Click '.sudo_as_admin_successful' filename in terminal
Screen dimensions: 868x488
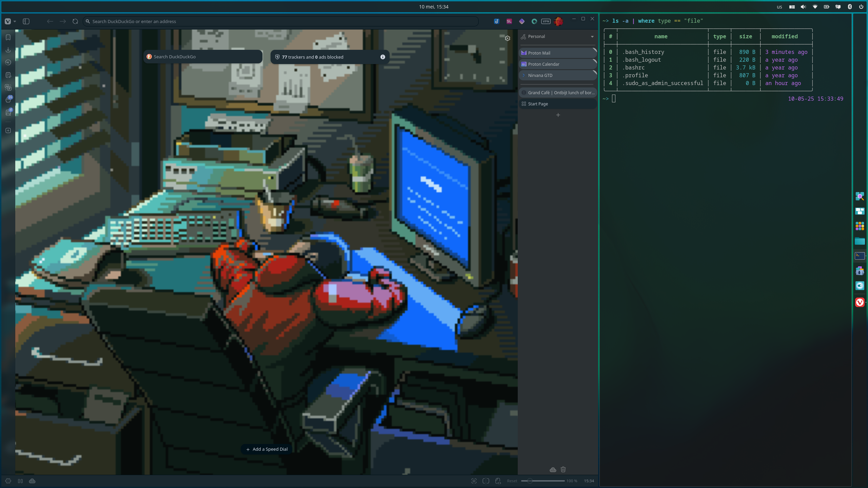[x=663, y=83]
